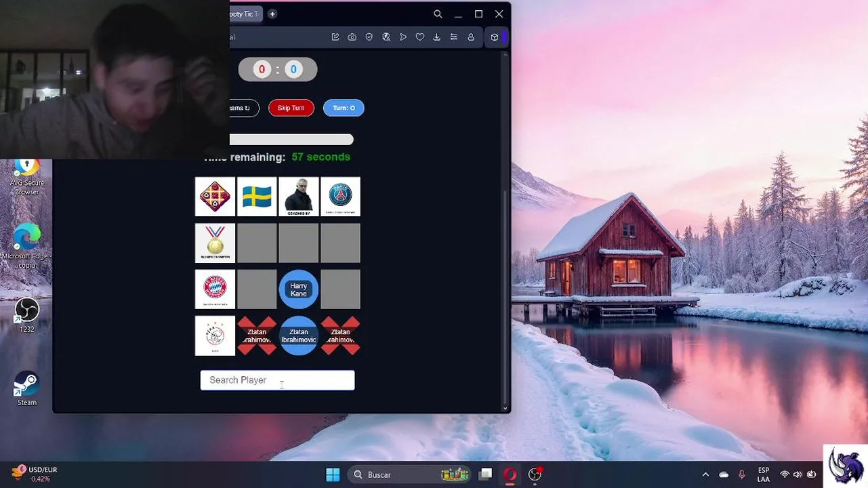
Task: Click the microphone tray icon
Action: pyautogui.click(x=742, y=474)
